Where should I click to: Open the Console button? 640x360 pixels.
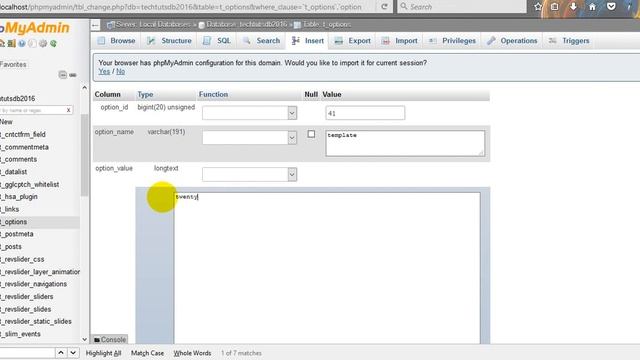click(110, 339)
